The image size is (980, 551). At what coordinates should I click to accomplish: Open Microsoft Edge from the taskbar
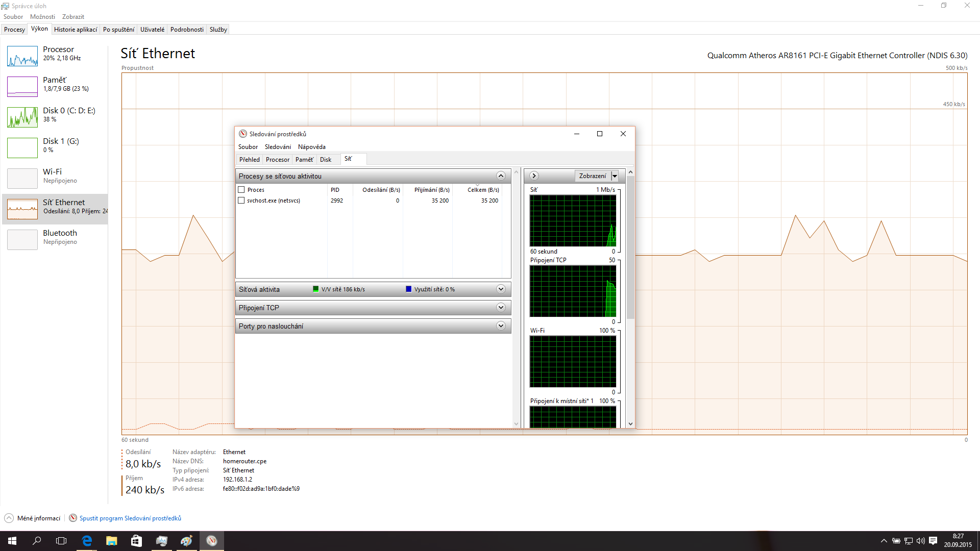pyautogui.click(x=87, y=541)
